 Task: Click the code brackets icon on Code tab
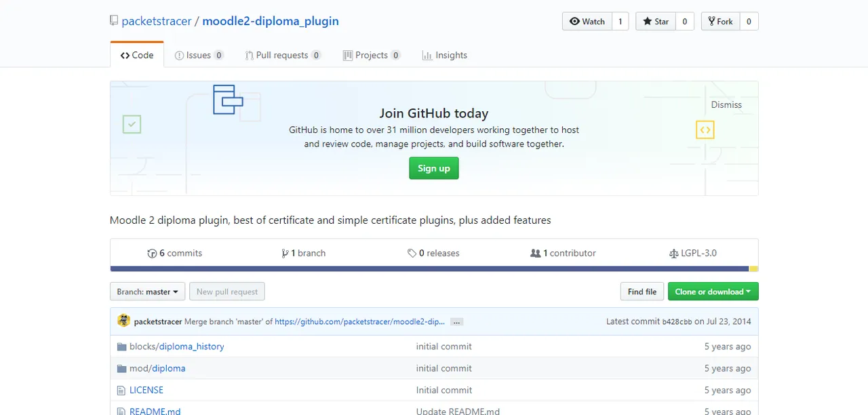[125, 56]
